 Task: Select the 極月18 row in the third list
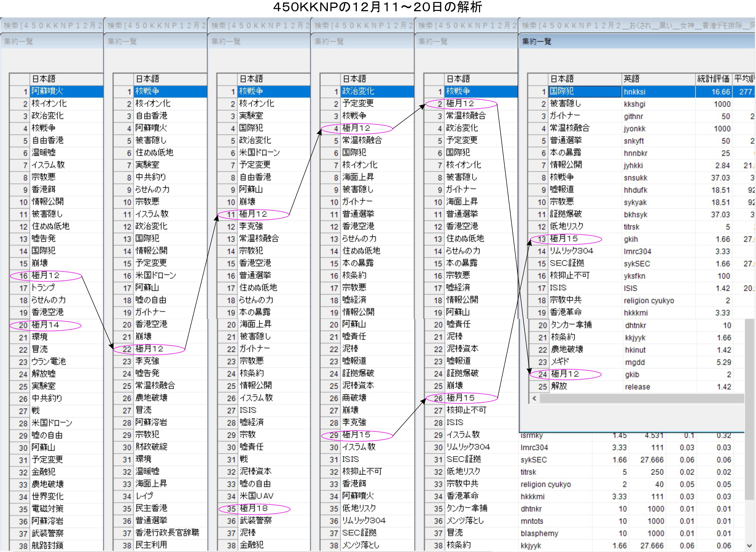pos(253,509)
